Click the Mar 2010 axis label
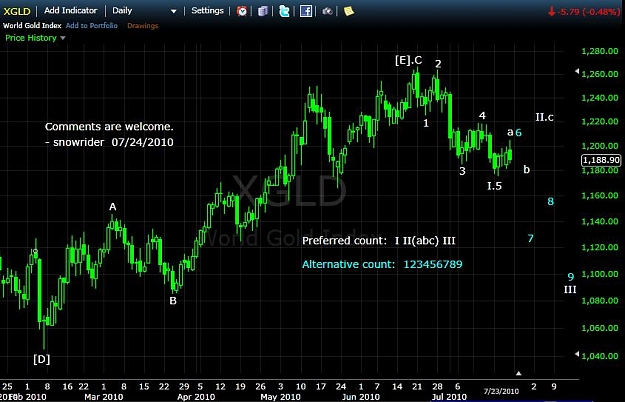Screen dimensions: 625x402 104,397
